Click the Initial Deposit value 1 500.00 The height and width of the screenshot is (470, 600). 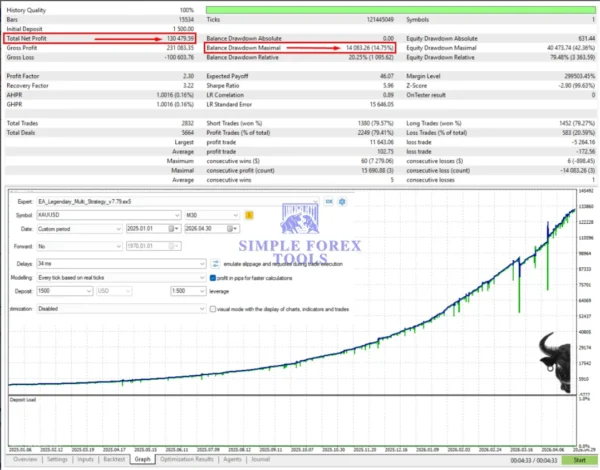(x=183, y=29)
